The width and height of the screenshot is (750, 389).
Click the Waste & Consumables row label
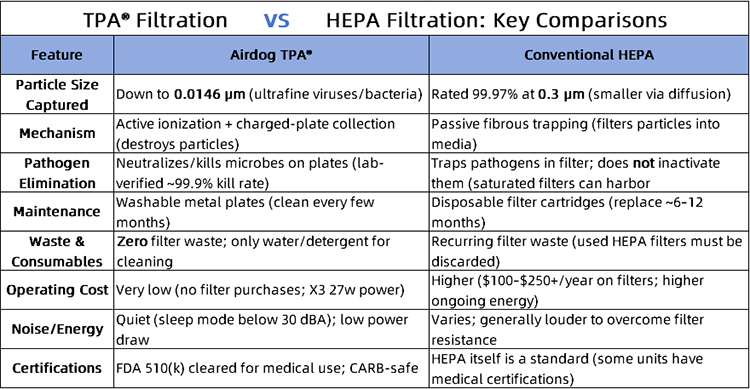(57, 251)
